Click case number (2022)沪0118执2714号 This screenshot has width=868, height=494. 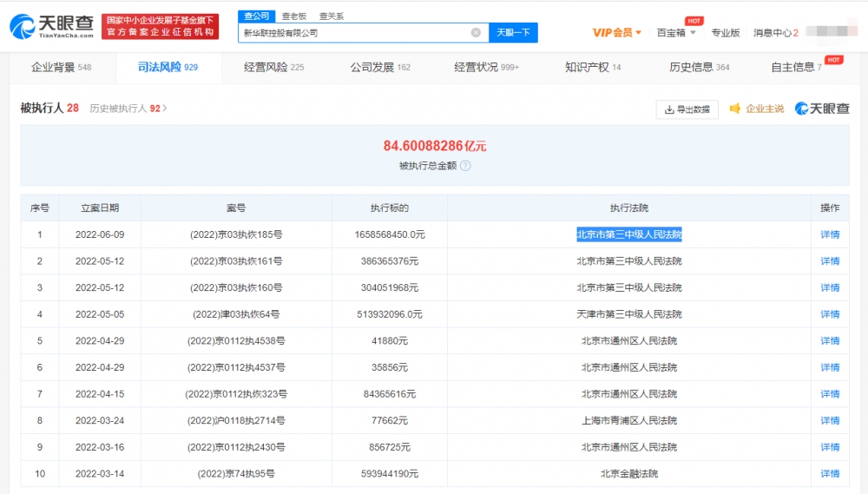236,420
